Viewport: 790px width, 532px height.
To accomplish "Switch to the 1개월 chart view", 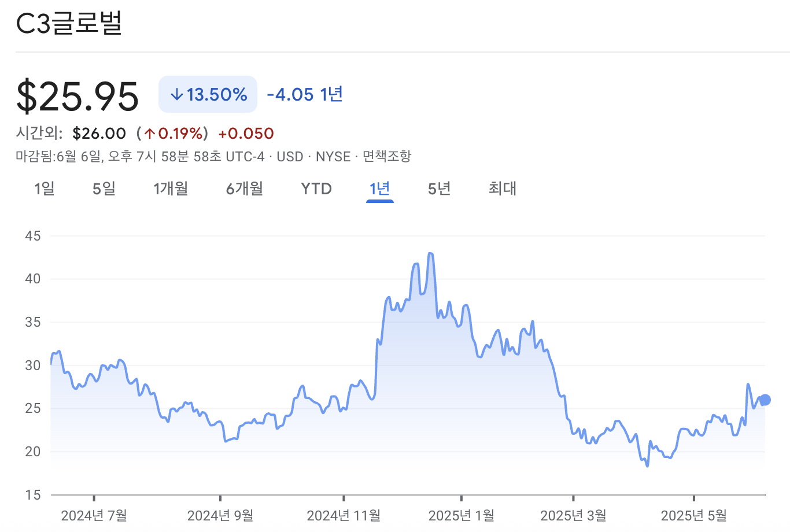I will pos(170,189).
